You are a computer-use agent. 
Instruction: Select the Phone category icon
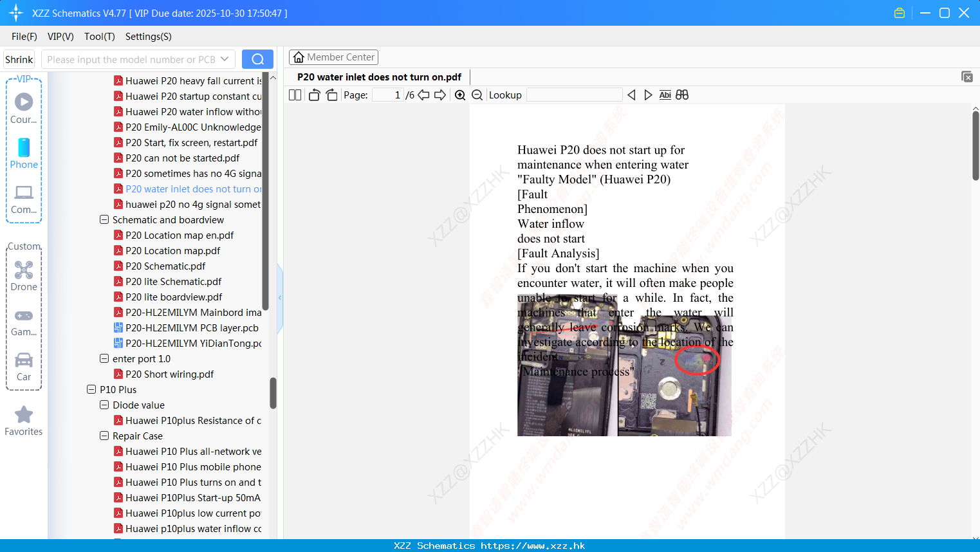tap(24, 153)
